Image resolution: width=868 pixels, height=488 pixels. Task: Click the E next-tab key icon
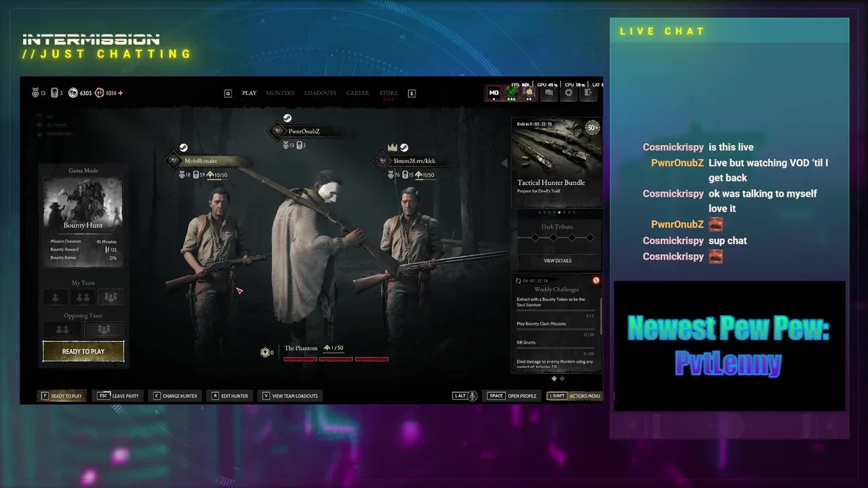(412, 94)
